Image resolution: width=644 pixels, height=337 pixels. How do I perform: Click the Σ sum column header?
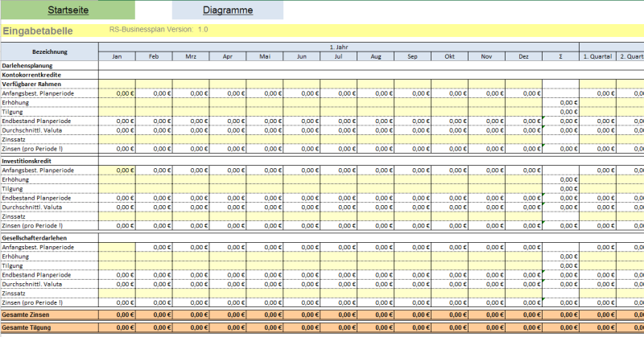[560, 56]
